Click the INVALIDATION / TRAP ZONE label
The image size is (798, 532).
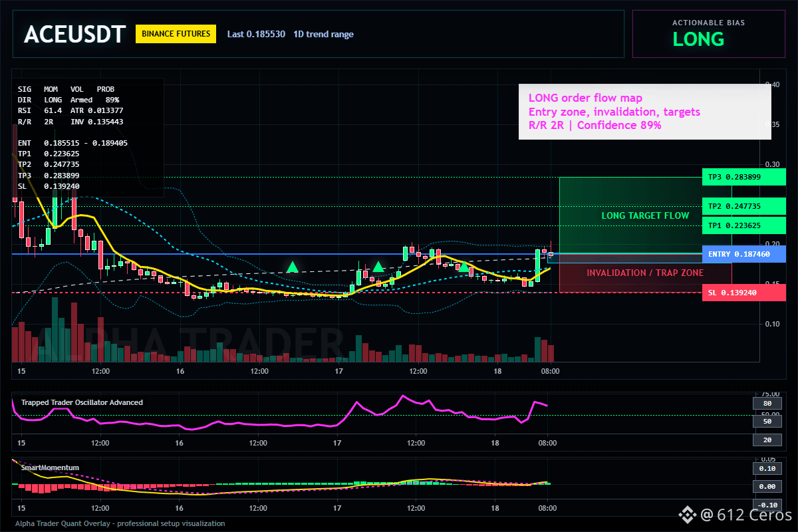tap(645, 273)
